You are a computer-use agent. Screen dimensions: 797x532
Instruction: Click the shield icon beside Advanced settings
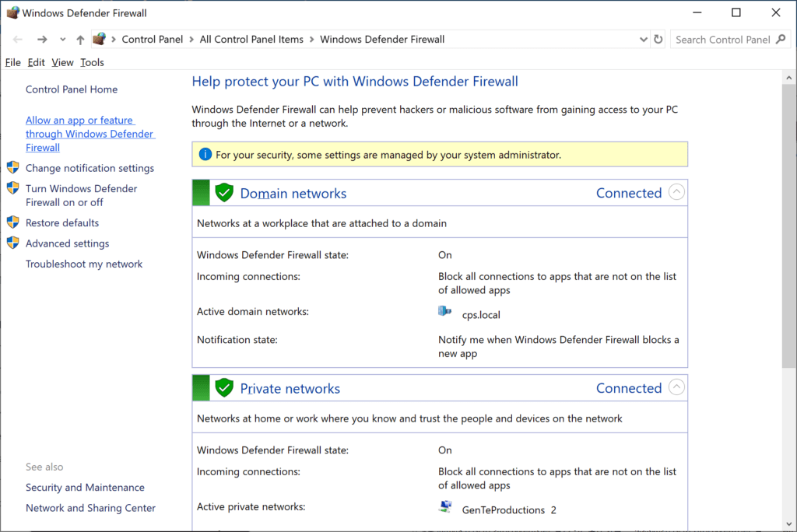12,242
